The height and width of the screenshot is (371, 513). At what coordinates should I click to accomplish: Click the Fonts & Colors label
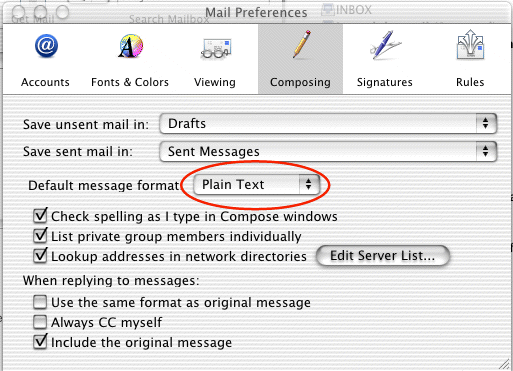point(130,82)
